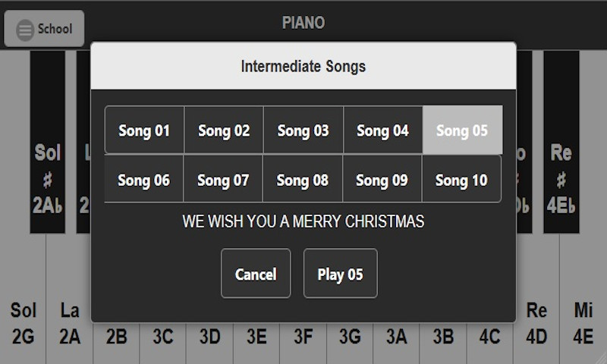Select Song 03
The image size is (607, 364).
[x=303, y=130]
